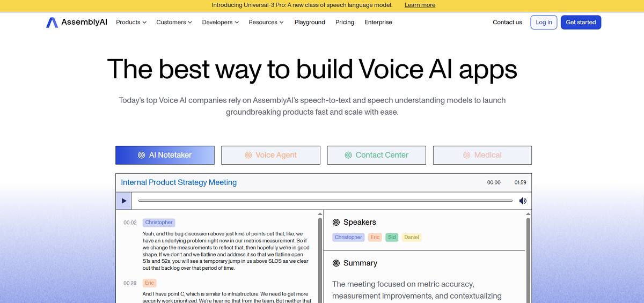The height and width of the screenshot is (303, 644).
Task: Click the main headline about Voice AI apps
Action: point(312,69)
